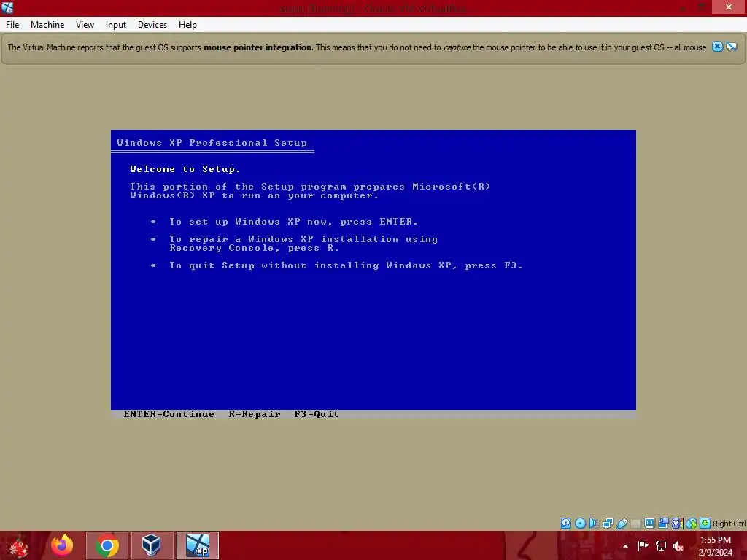Screen dimensions: 747x560
Task: Click 'This portion of the Setup program' text
Action: pyautogui.click(x=310, y=191)
